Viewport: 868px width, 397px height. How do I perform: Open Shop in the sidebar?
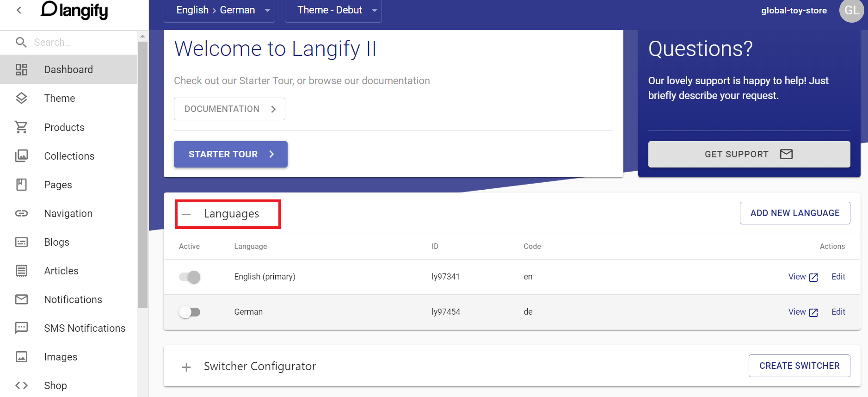click(x=68, y=385)
